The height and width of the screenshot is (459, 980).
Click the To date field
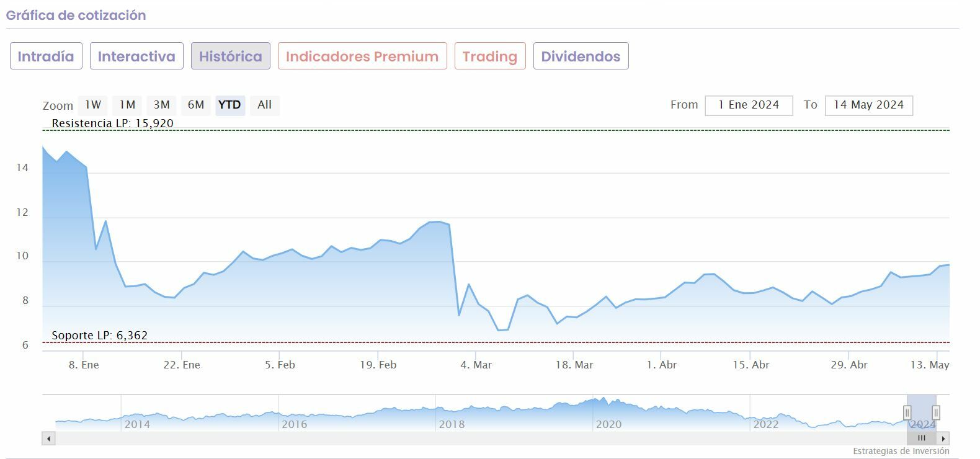pyautogui.click(x=868, y=105)
